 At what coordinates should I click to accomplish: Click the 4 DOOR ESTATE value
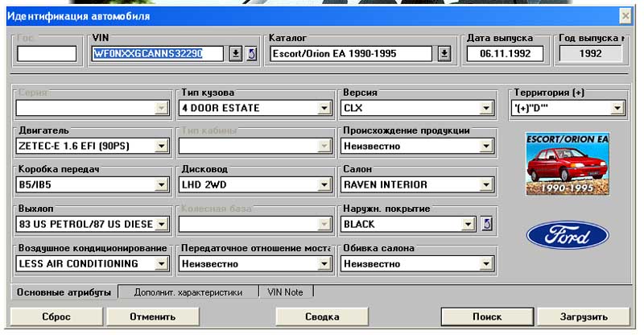point(221,108)
